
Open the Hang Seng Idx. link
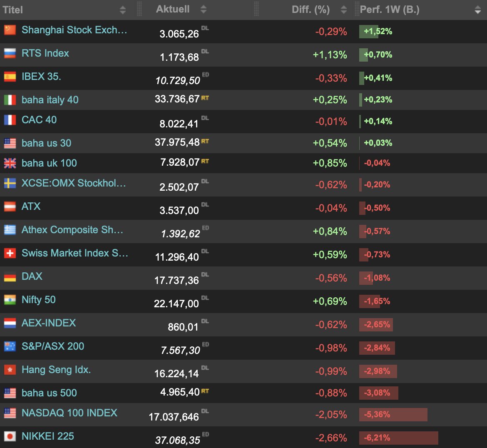56,369
